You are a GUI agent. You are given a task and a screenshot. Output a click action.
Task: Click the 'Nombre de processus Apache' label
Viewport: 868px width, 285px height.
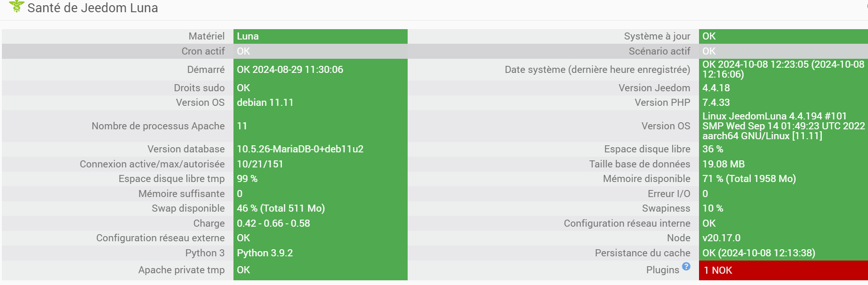[x=158, y=126]
